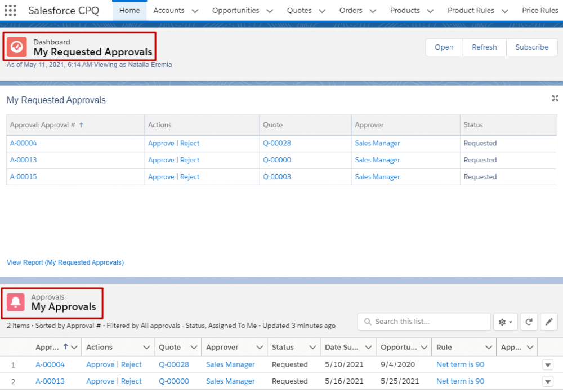Open the Quotes tab

point(299,11)
